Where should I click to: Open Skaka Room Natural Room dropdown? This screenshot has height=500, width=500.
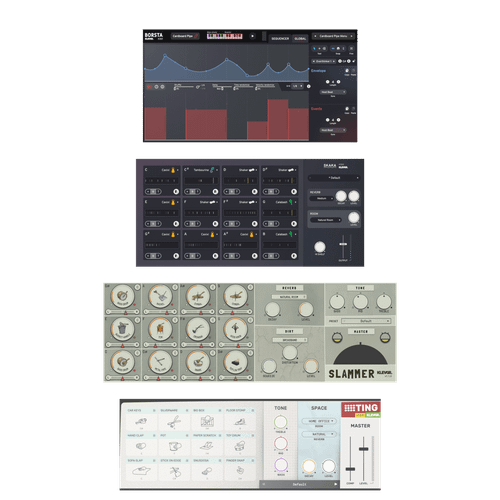coord(326,220)
